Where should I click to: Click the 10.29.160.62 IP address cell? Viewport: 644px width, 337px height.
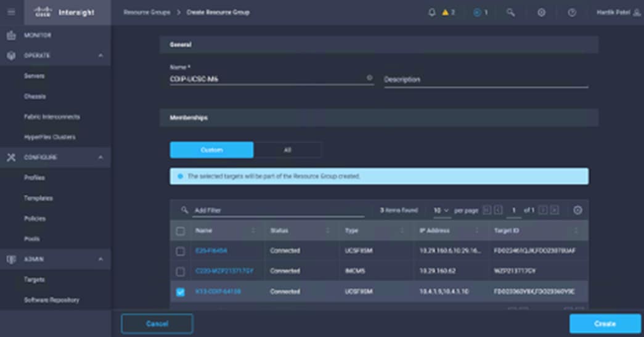[x=438, y=271]
